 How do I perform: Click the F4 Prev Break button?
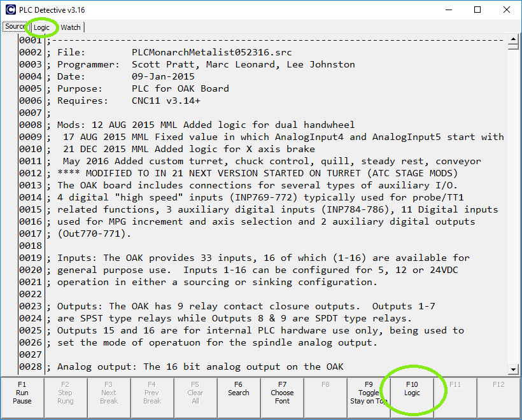coord(152,393)
